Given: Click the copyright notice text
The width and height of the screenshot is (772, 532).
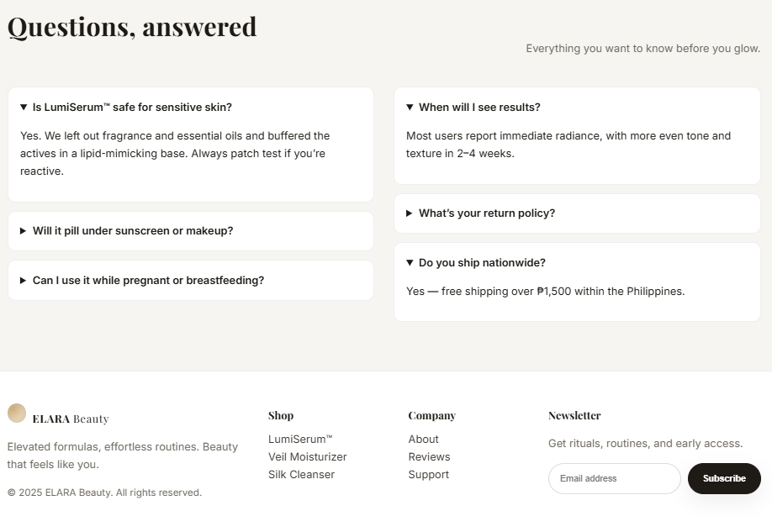Looking at the screenshot, I should 104,492.
